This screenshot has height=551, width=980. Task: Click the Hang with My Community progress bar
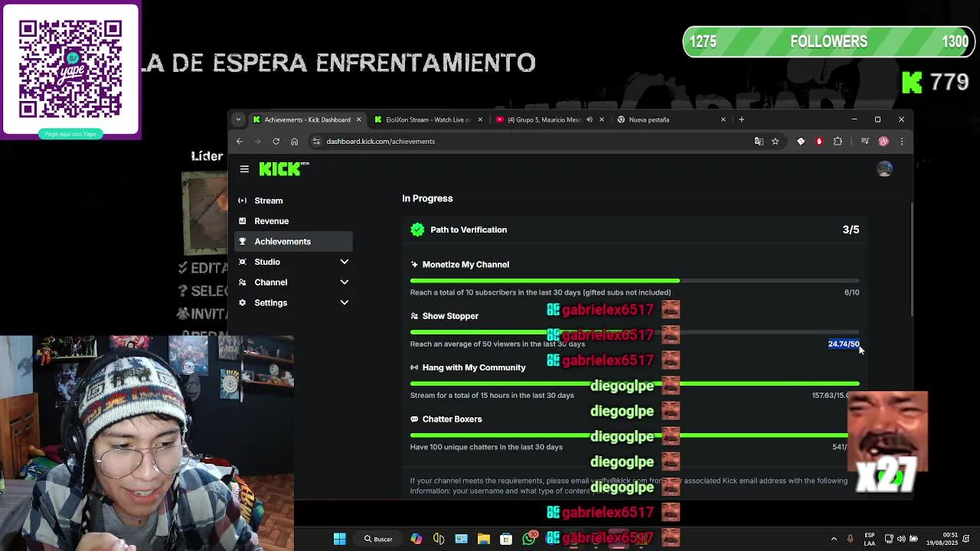point(635,383)
